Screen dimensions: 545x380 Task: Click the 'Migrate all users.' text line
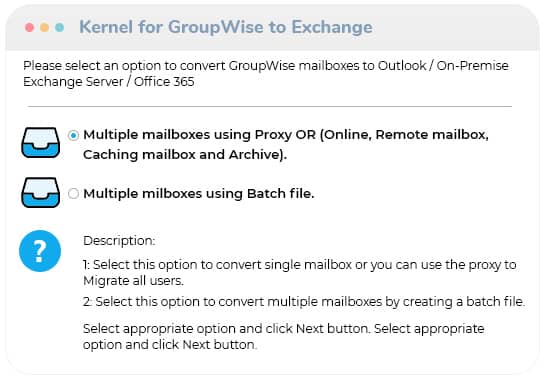point(133,281)
